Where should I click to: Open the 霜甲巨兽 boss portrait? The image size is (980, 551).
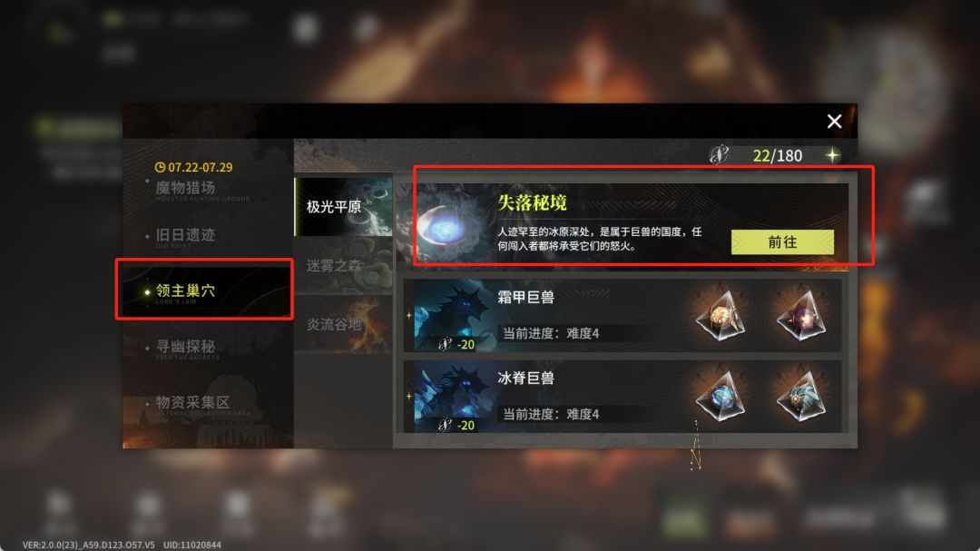tap(453, 315)
